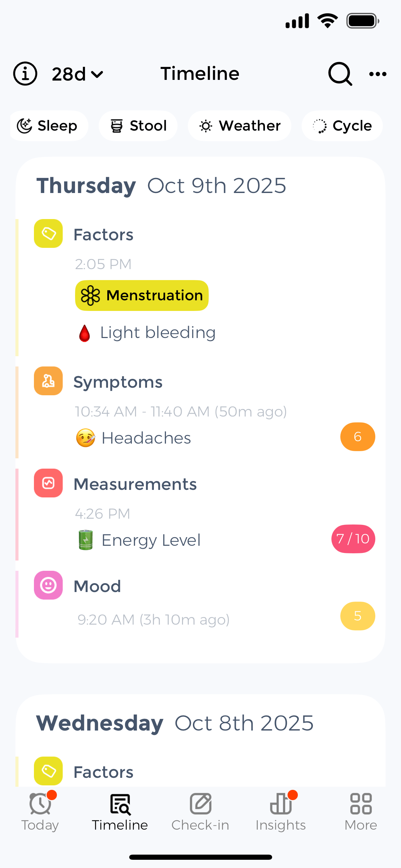Open the Menstruation factor entry
The width and height of the screenshot is (401, 868).
142,295
